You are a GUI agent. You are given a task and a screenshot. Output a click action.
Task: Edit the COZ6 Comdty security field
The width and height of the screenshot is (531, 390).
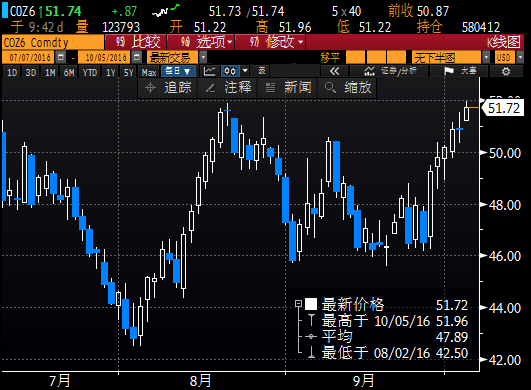pyautogui.click(x=53, y=43)
